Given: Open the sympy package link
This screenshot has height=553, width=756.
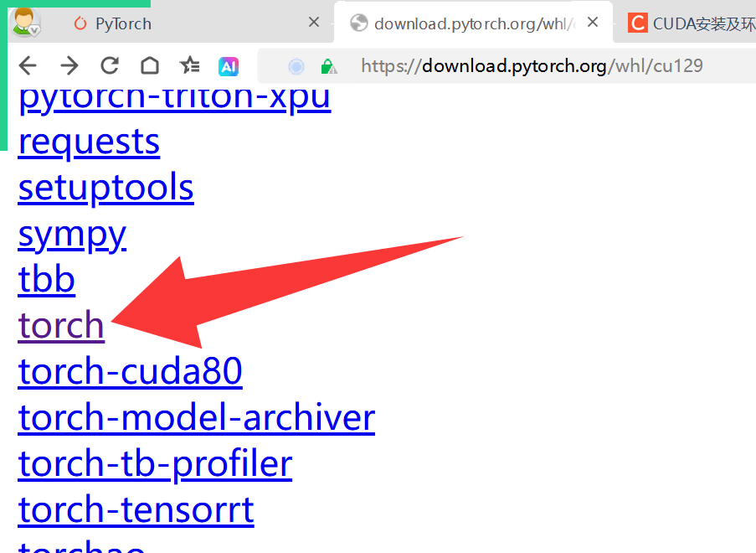Looking at the screenshot, I should (x=72, y=235).
